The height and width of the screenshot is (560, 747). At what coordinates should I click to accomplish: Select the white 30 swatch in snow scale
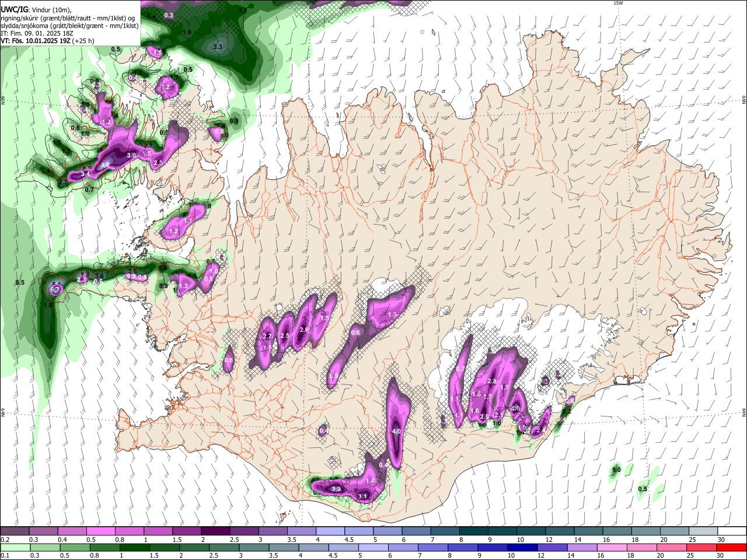(732, 531)
